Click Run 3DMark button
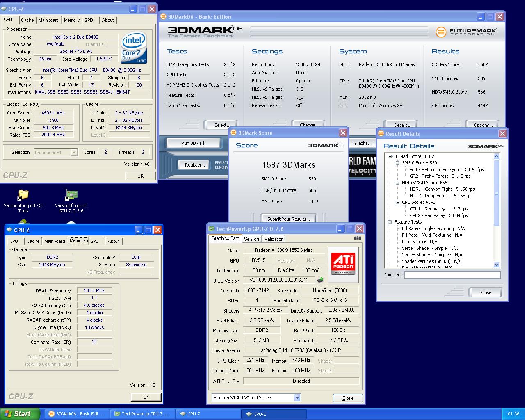The height and width of the screenshot is (420, 525). (x=193, y=143)
